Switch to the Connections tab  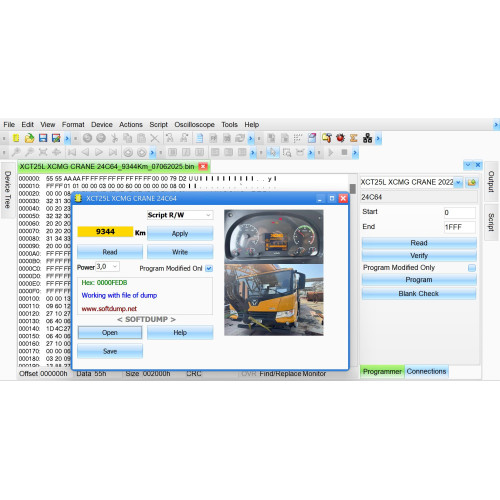tap(426, 371)
